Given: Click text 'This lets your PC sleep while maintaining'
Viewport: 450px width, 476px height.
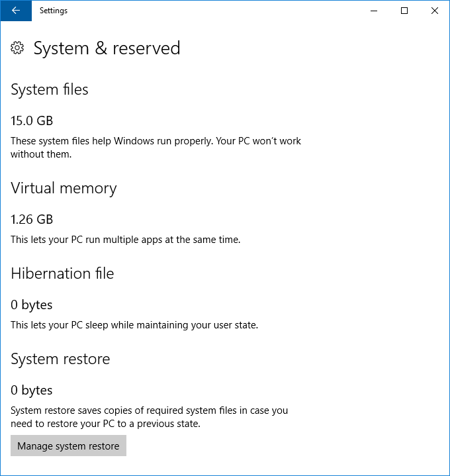Looking at the screenshot, I should coord(99,325).
